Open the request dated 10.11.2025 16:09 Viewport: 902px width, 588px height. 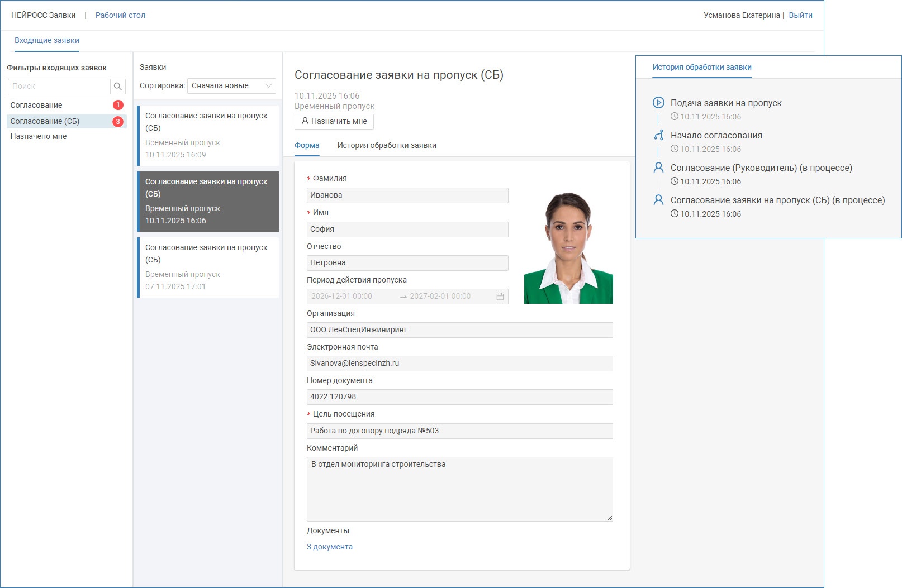point(207,135)
